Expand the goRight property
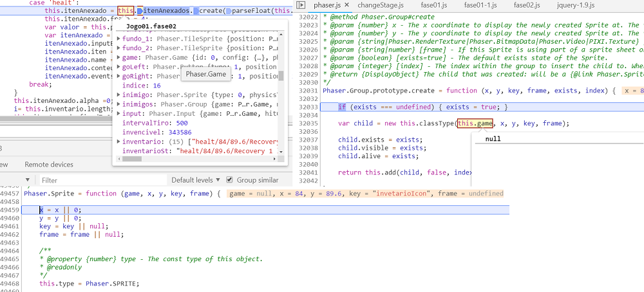Image resolution: width=644 pixels, height=292 pixels. [118, 77]
